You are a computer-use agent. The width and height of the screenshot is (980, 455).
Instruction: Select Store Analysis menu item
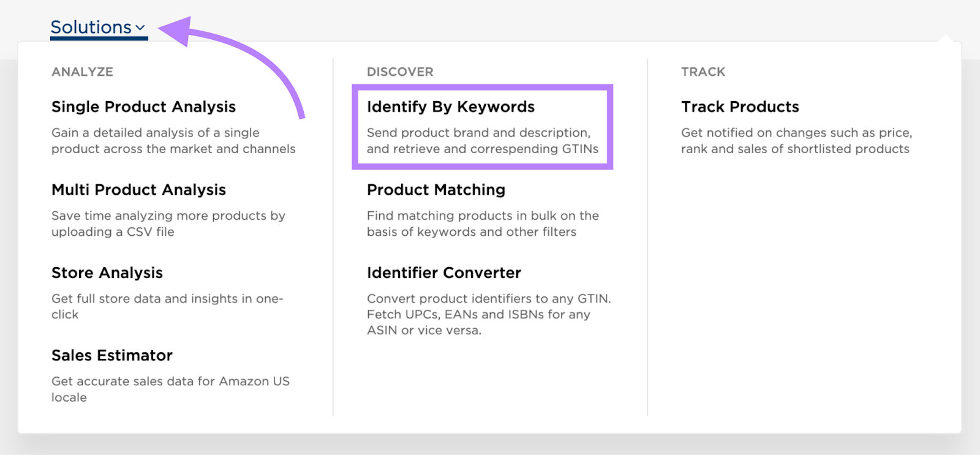(107, 273)
